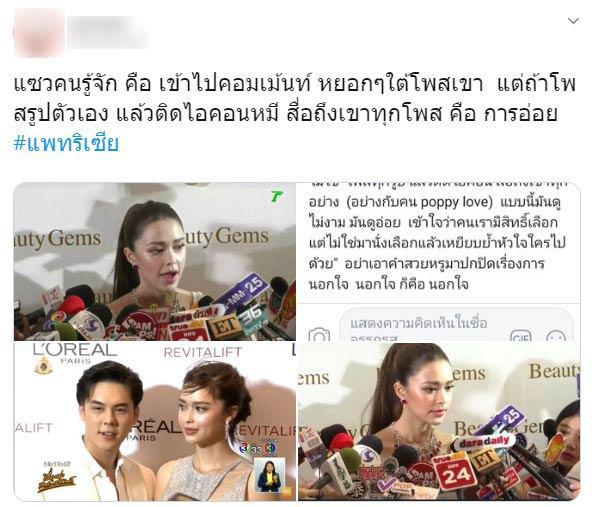
Task: Open the top-left interview photo
Action: click(155, 262)
